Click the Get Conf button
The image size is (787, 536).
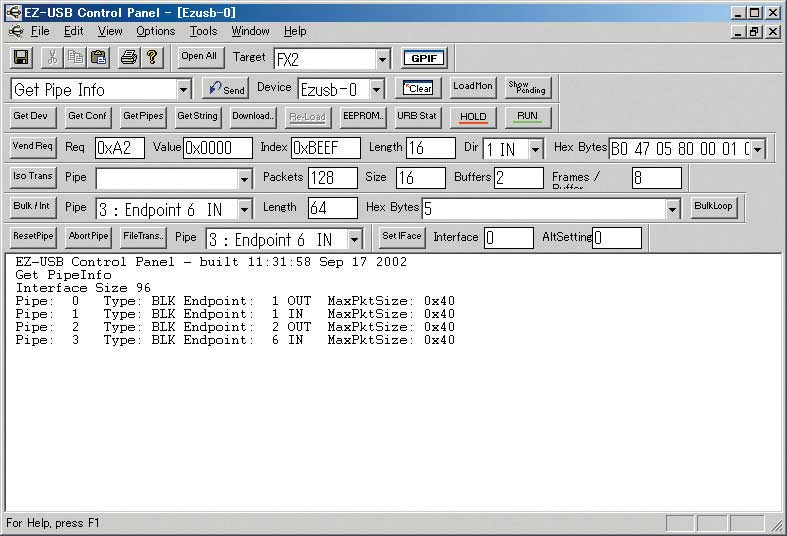click(x=87, y=117)
